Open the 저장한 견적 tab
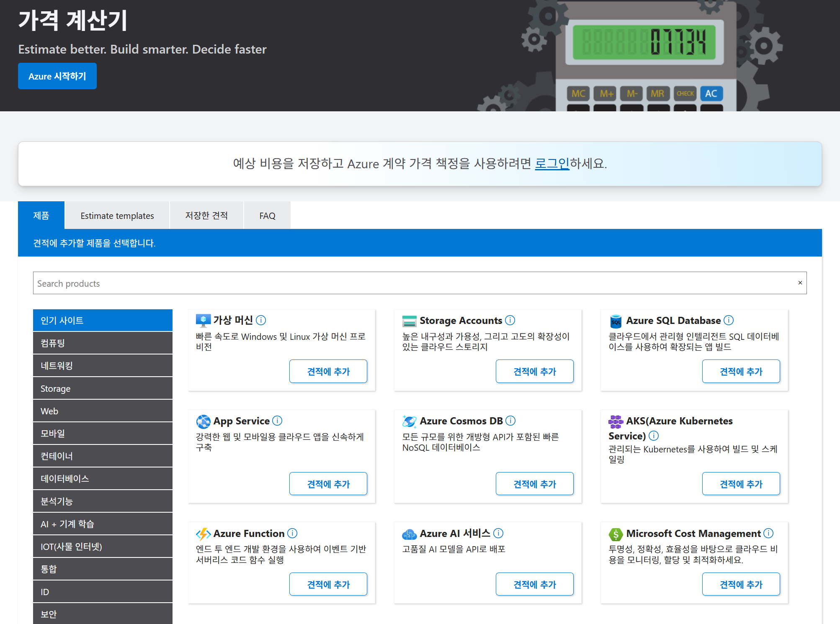The image size is (840, 624). coord(206,216)
